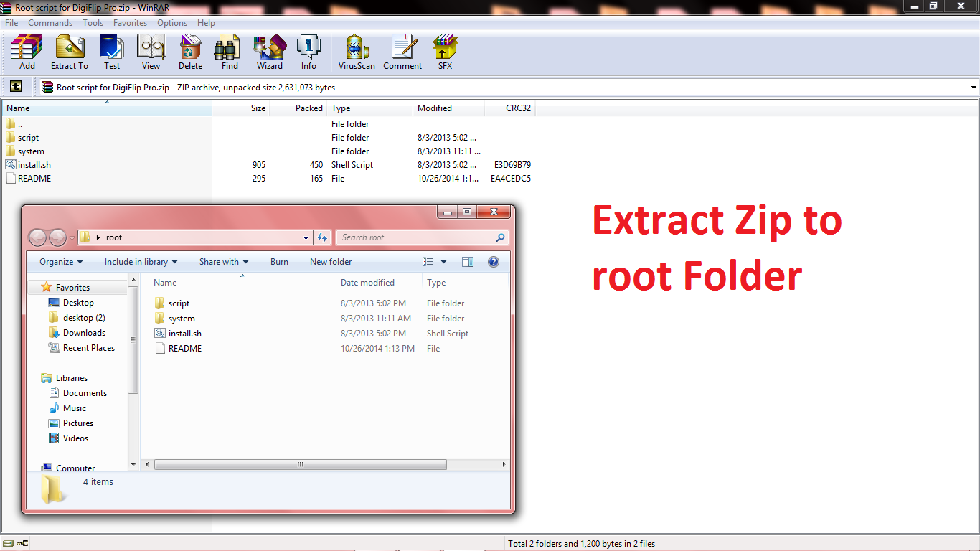
Task: Sort WinRAR list by Modified column
Action: coord(450,108)
